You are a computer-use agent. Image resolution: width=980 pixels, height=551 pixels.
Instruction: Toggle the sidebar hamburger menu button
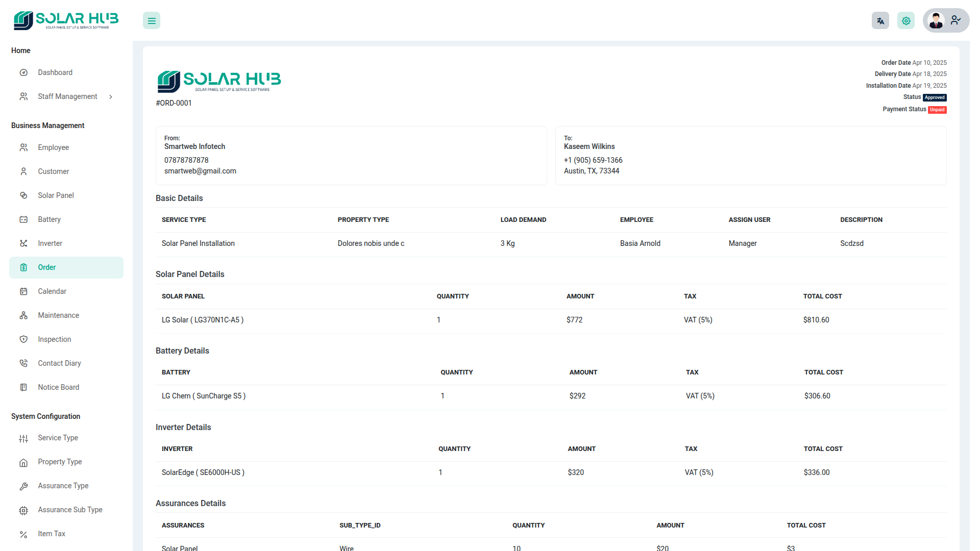[152, 21]
